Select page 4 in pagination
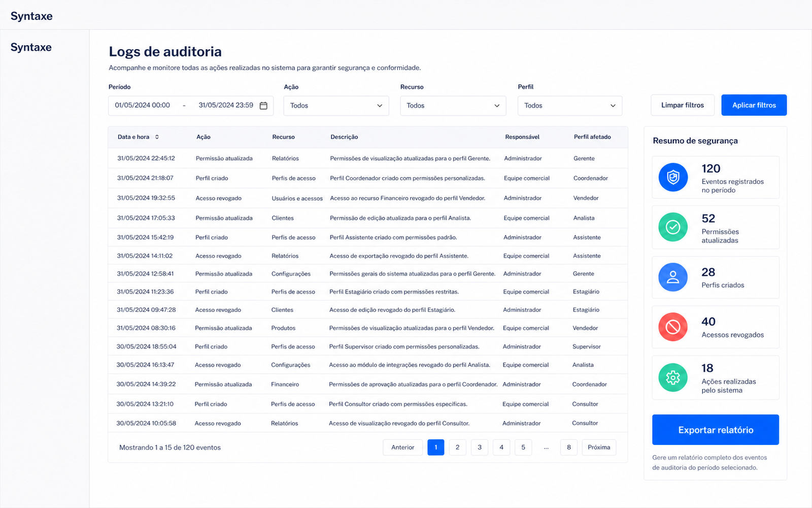The image size is (812, 508). pyautogui.click(x=501, y=448)
